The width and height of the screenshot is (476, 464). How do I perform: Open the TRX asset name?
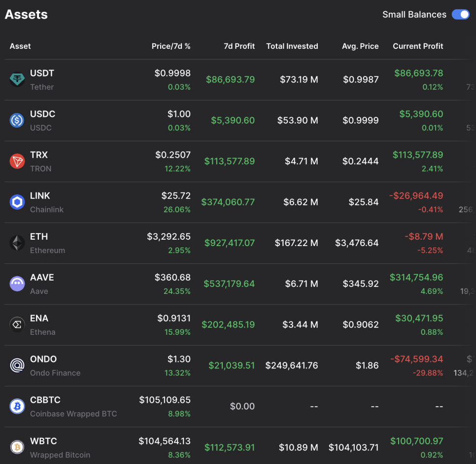coord(39,155)
